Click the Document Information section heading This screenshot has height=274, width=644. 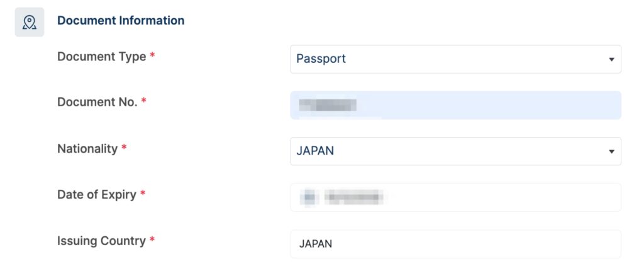tap(121, 21)
